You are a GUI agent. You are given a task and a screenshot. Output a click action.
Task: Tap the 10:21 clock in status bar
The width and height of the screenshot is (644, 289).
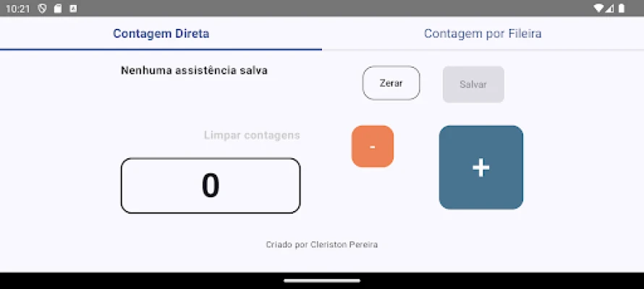[17, 9]
